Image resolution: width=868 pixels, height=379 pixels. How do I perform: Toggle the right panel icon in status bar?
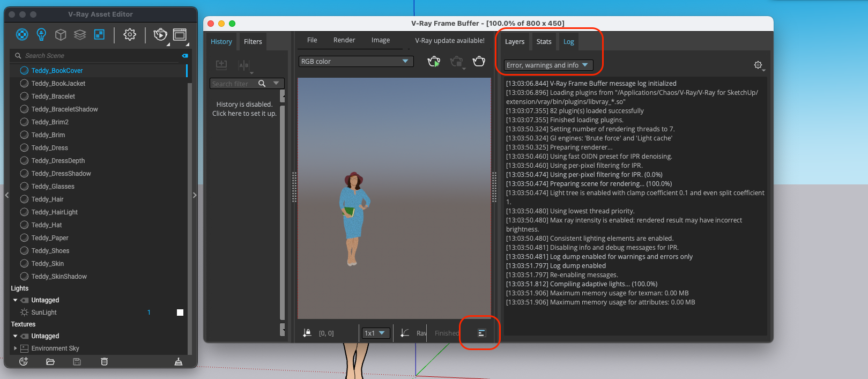click(x=481, y=333)
